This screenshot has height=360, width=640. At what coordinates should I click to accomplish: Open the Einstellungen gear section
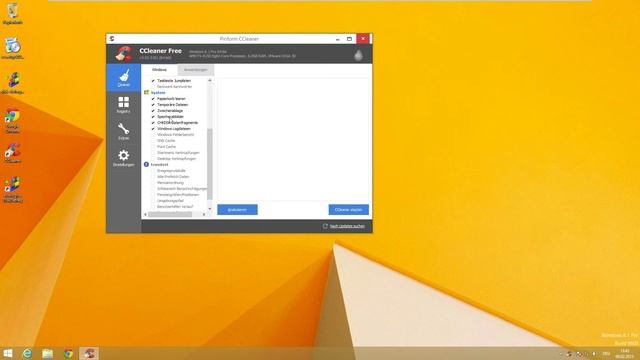(124, 158)
